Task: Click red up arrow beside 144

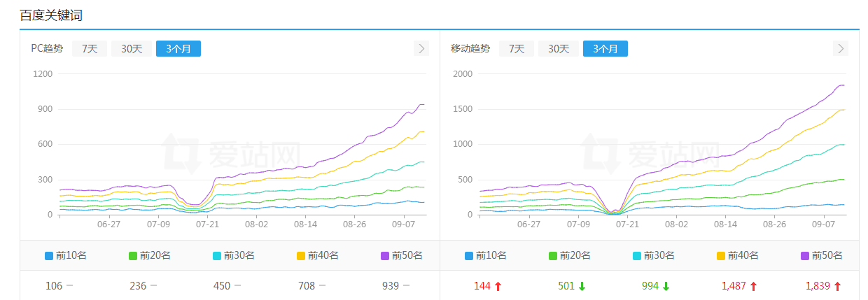Action: (498, 286)
